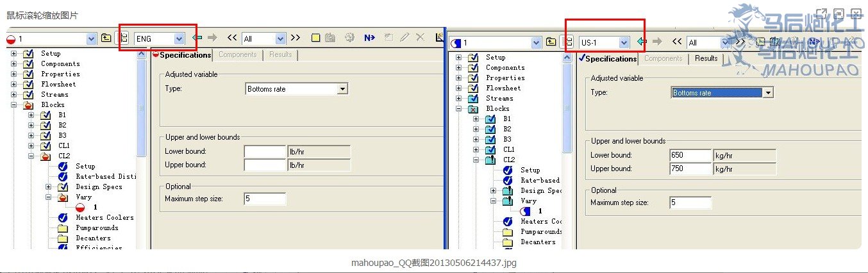Expand the Setup node in left tree

click(13, 54)
